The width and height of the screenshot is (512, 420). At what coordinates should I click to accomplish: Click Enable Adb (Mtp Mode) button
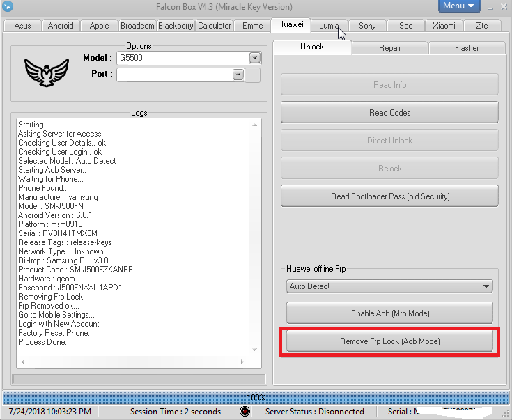(389, 313)
